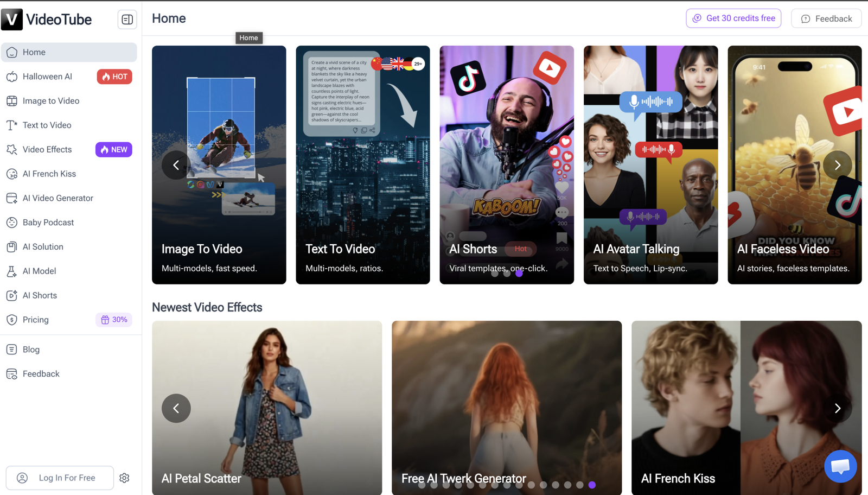Open settings via the gear icon

[124, 478]
